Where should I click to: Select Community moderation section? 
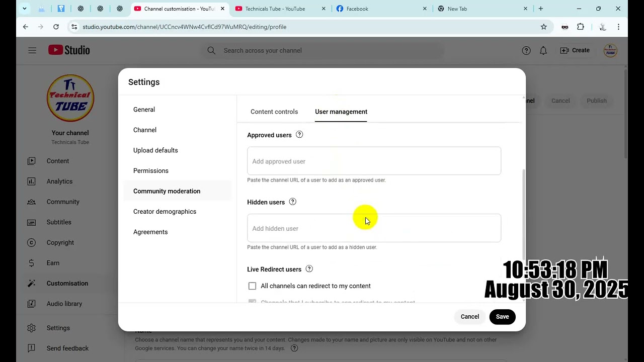177,191
